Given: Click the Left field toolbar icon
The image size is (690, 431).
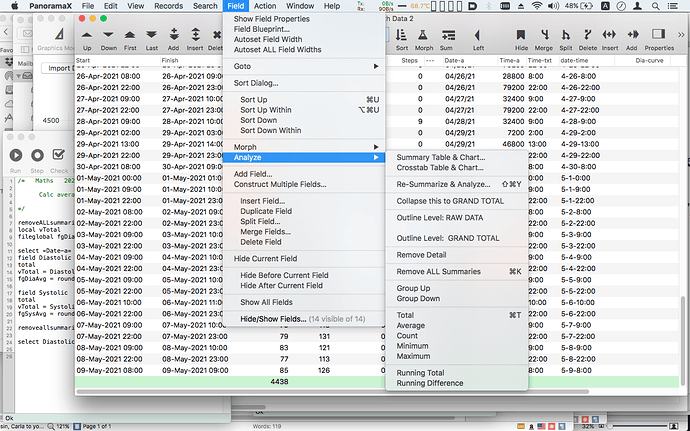Looking at the screenshot, I should click(477, 35).
